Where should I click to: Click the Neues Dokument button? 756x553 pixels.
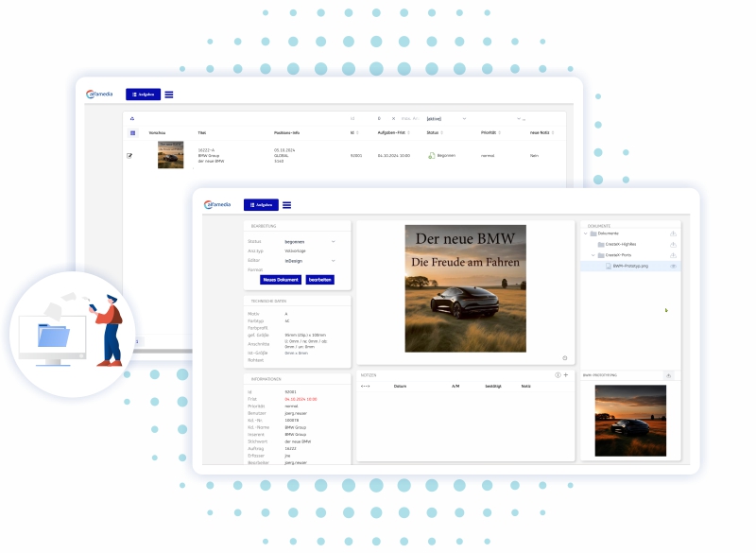click(x=281, y=280)
